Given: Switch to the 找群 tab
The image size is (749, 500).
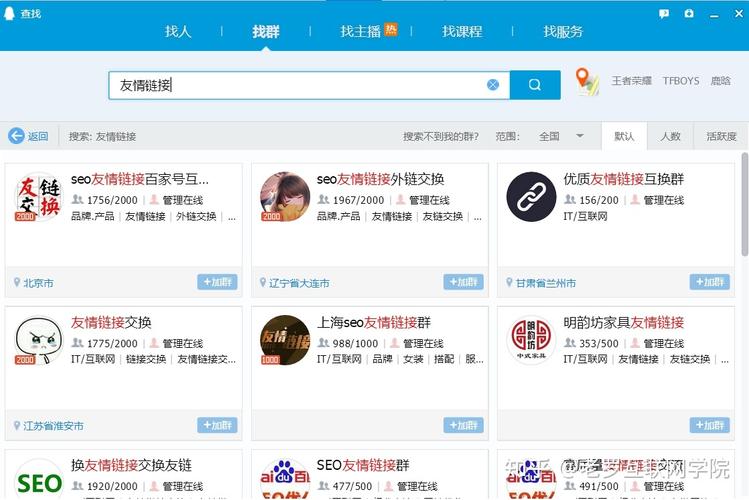Looking at the screenshot, I should 266,32.
